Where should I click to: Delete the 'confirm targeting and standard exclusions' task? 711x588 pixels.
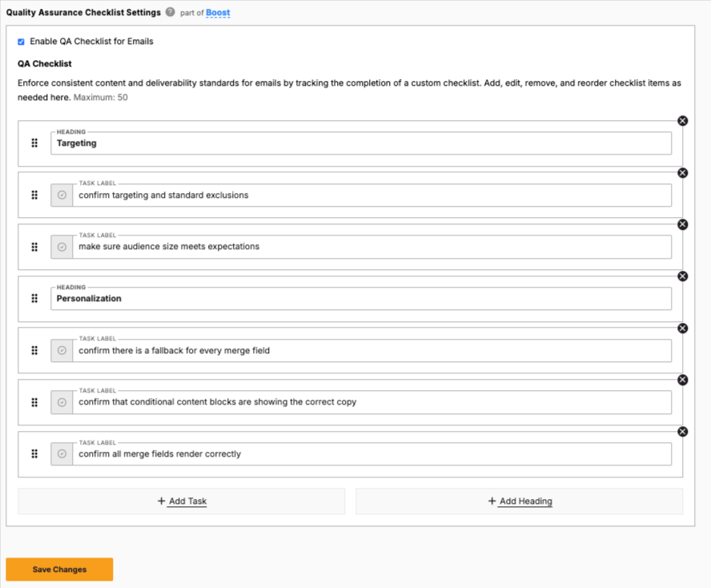682,172
